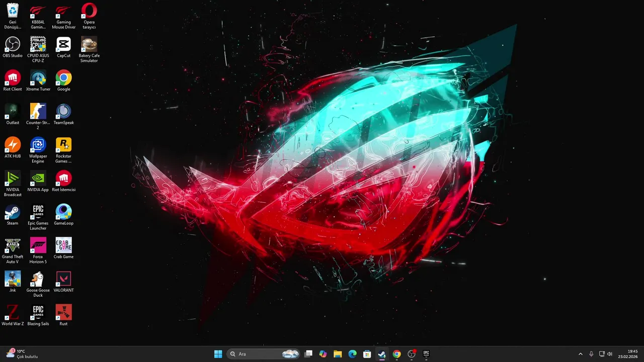The height and width of the screenshot is (362, 644).
Task: Select the Goose Goose Duck icon
Action: 38,285
